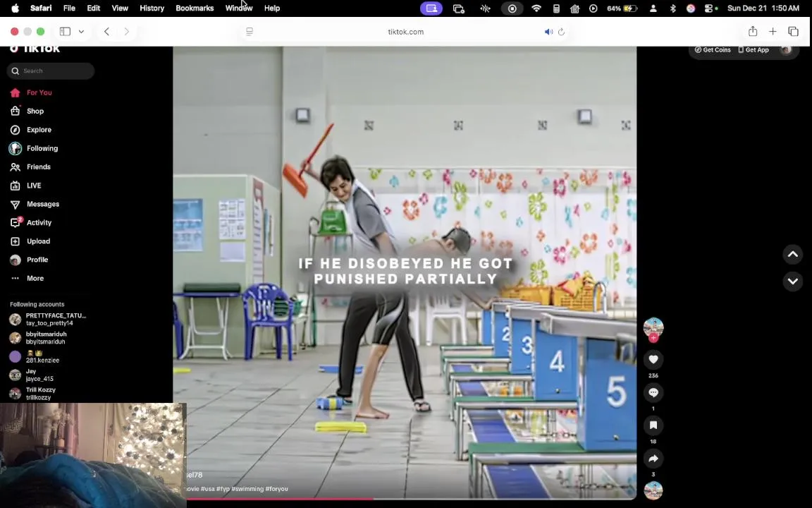Screen dimensions: 812x508
Task: Open Messages in sidebar
Action: pyautogui.click(x=35, y=204)
